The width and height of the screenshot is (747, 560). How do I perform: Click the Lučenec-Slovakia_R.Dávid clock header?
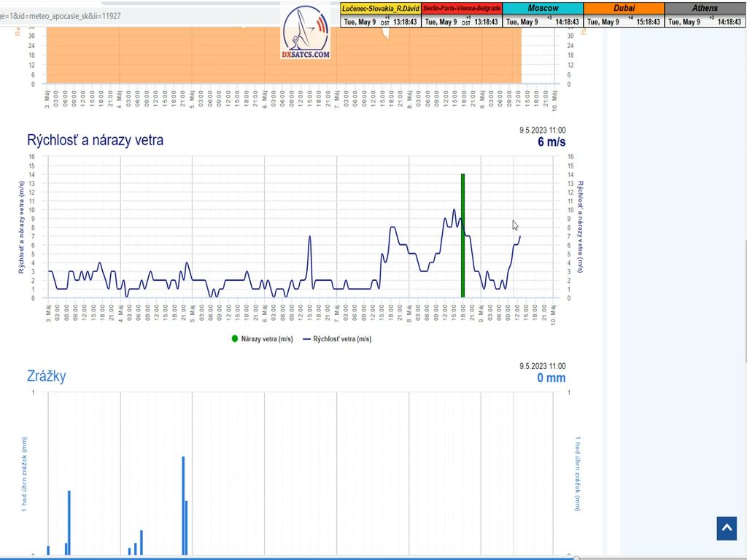(380, 8)
